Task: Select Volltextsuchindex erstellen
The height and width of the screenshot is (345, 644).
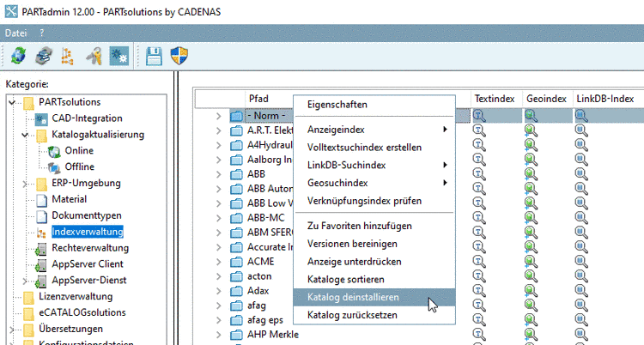Action: tap(374, 148)
